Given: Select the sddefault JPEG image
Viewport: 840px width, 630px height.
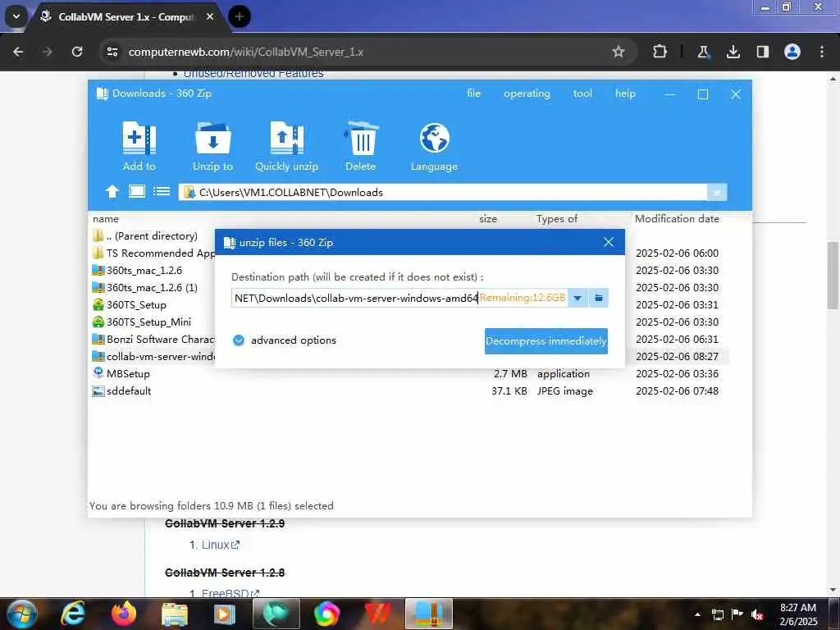Looking at the screenshot, I should (x=121, y=390).
